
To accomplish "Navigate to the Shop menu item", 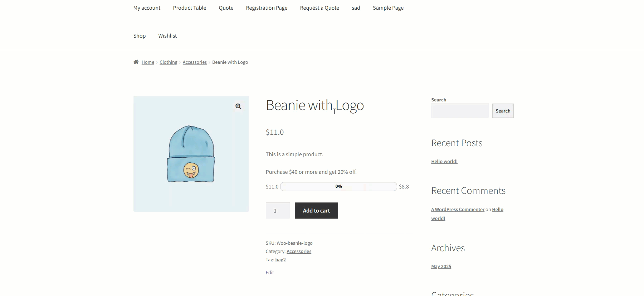I will click(x=140, y=36).
